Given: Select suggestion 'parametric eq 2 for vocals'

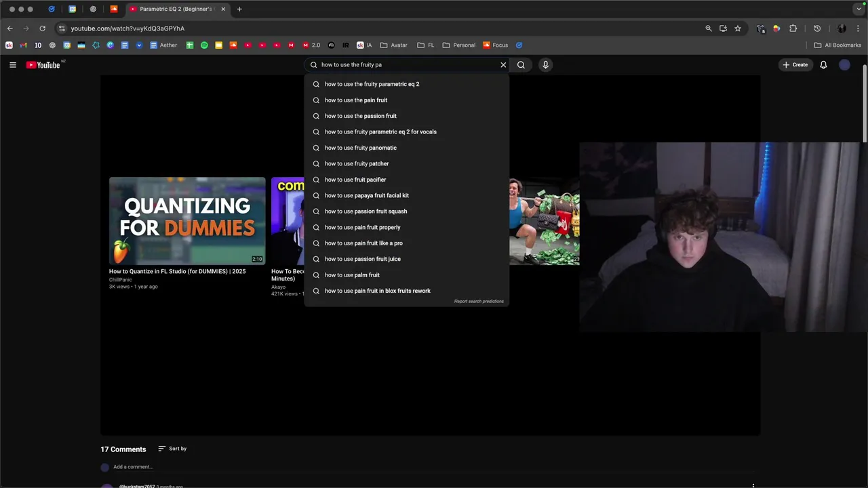Looking at the screenshot, I should tap(406, 132).
